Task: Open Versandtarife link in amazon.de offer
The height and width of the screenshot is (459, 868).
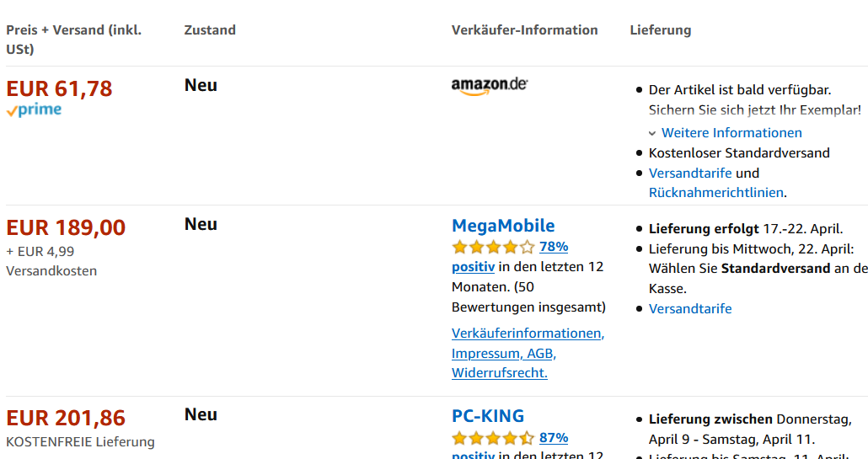Action: [x=690, y=173]
